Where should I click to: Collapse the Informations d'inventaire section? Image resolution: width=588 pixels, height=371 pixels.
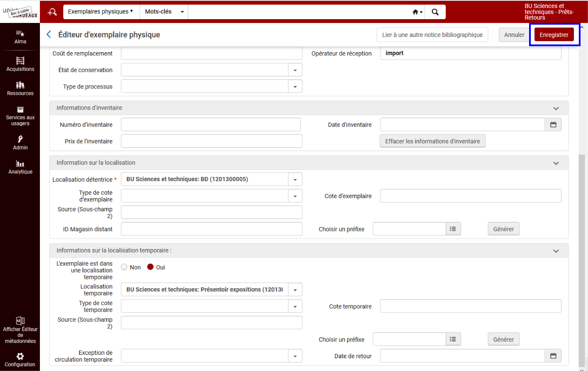click(x=556, y=108)
